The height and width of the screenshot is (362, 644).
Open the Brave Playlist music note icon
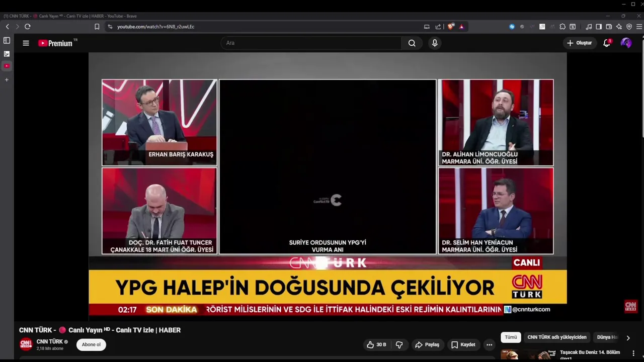[589, 27]
